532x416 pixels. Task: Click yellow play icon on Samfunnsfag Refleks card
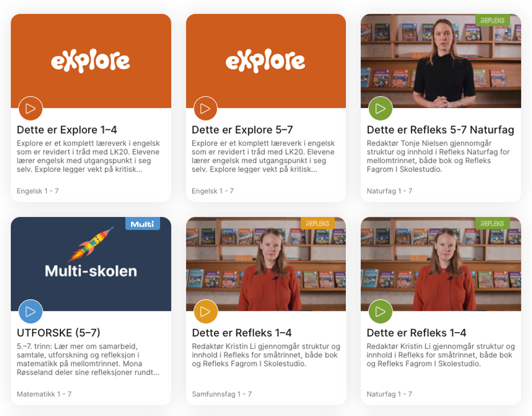pos(205,311)
